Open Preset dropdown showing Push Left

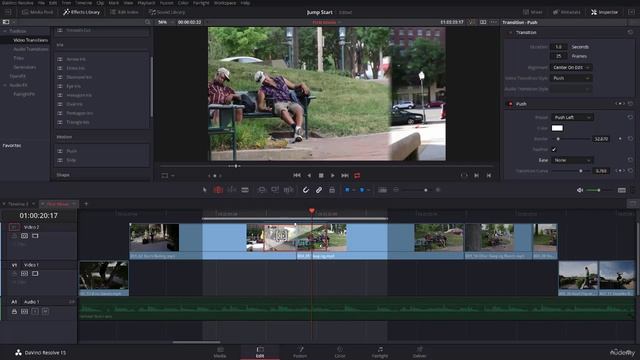click(x=572, y=117)
